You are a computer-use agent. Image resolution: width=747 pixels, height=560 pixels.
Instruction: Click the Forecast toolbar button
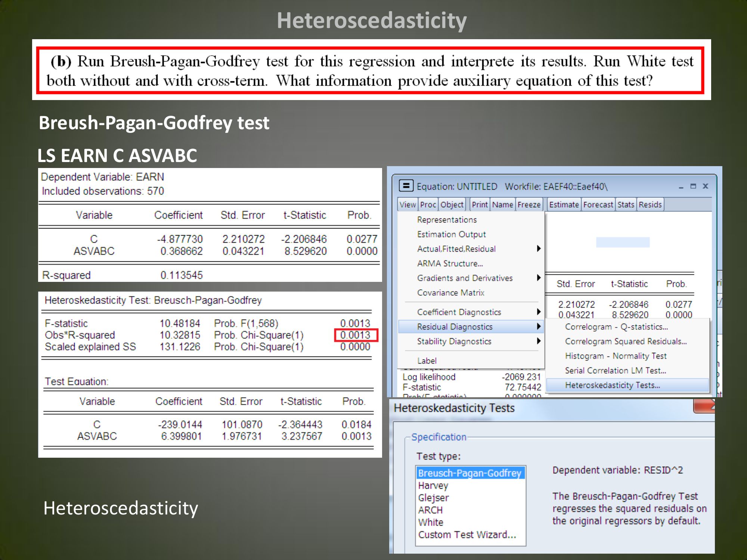tap(598, 205)
